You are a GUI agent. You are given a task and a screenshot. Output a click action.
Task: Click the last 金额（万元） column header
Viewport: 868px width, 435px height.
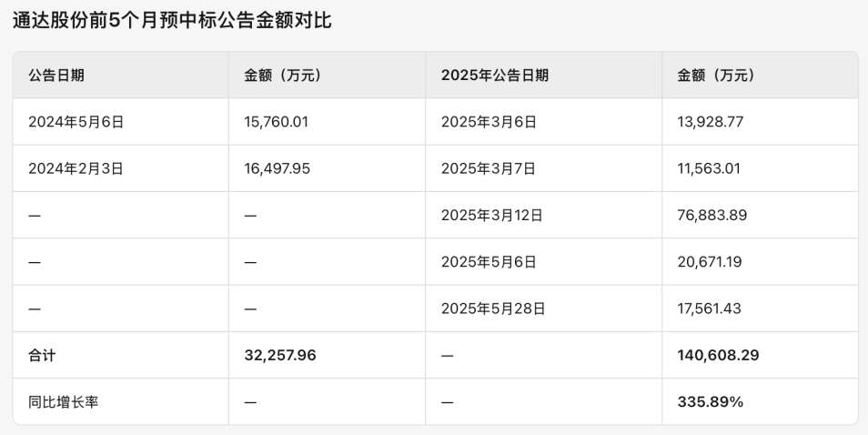coord(716,76)
